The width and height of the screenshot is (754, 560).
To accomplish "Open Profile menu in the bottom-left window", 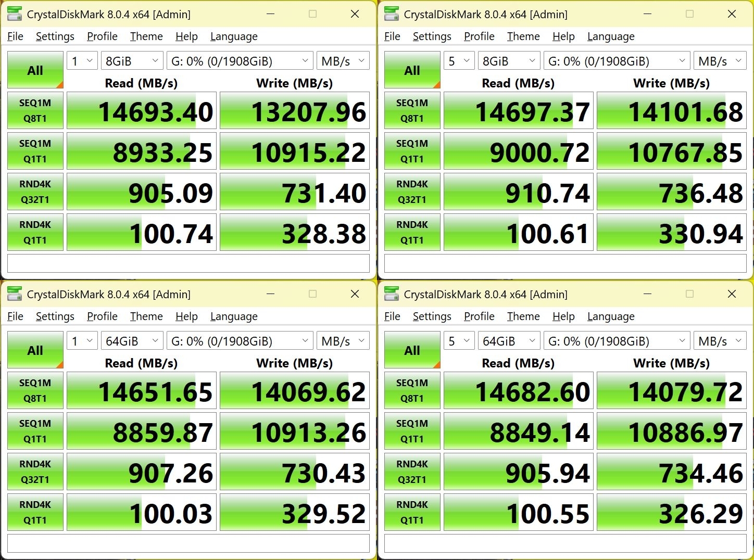I will coord(102,316).
